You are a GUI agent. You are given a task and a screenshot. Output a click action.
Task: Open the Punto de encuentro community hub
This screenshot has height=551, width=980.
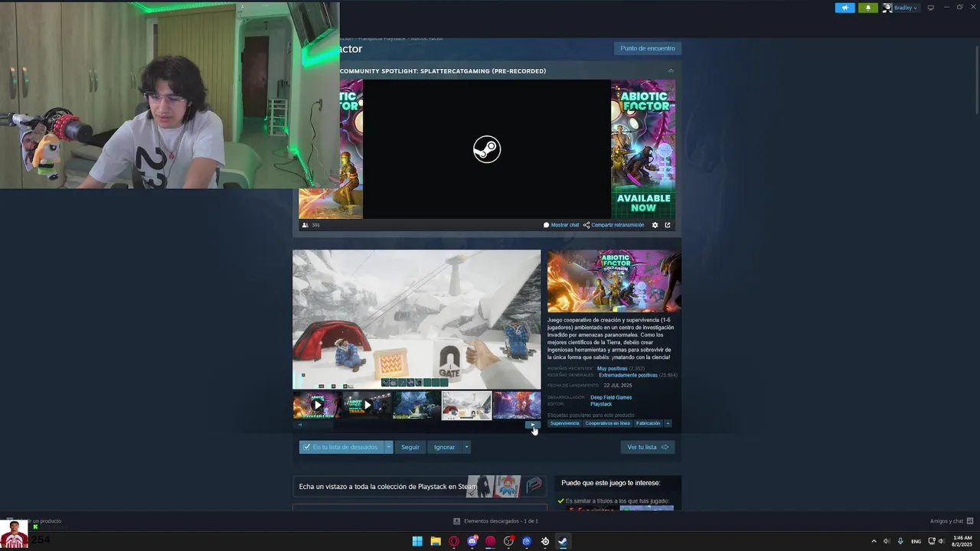[648, 48]
